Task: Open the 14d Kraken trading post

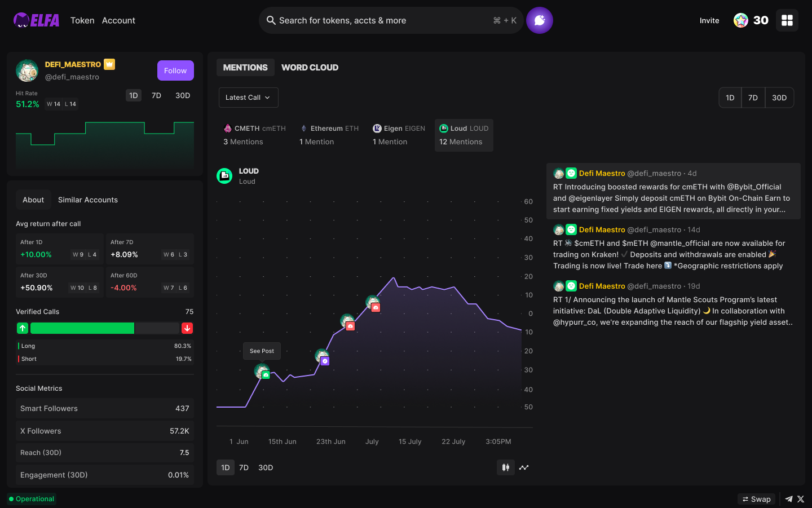Action: point(673,248)
